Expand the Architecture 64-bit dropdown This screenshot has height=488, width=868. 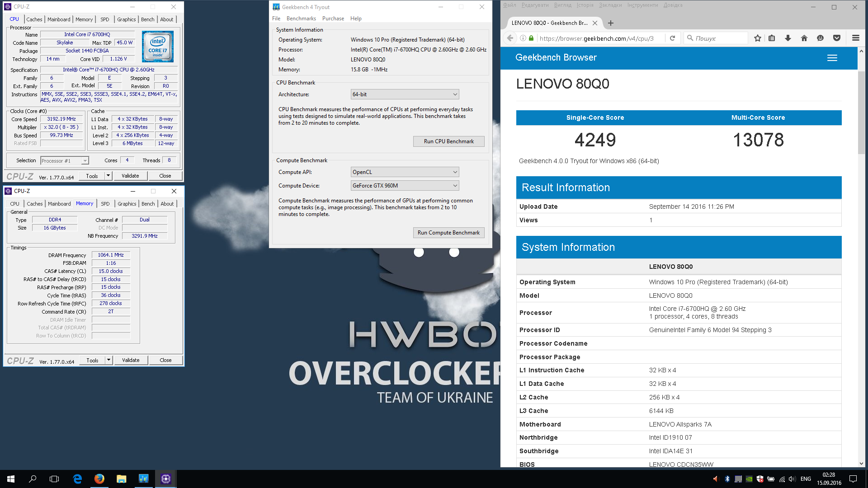tap(405, 94)
